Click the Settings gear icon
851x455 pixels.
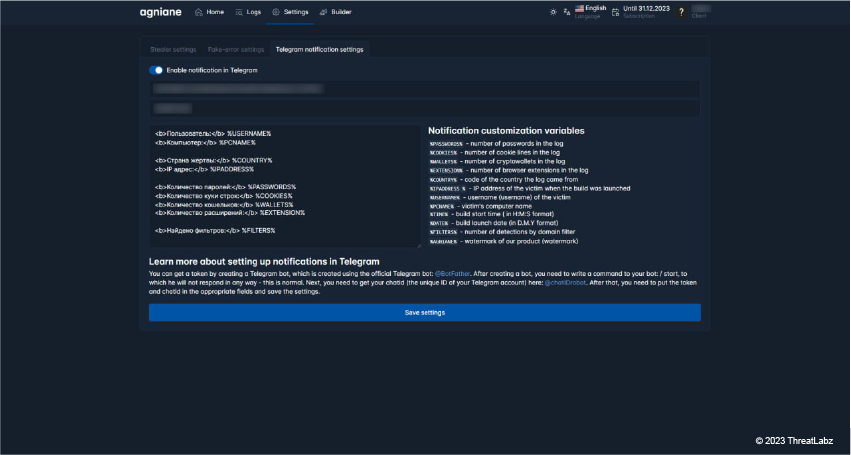point(276,12)
